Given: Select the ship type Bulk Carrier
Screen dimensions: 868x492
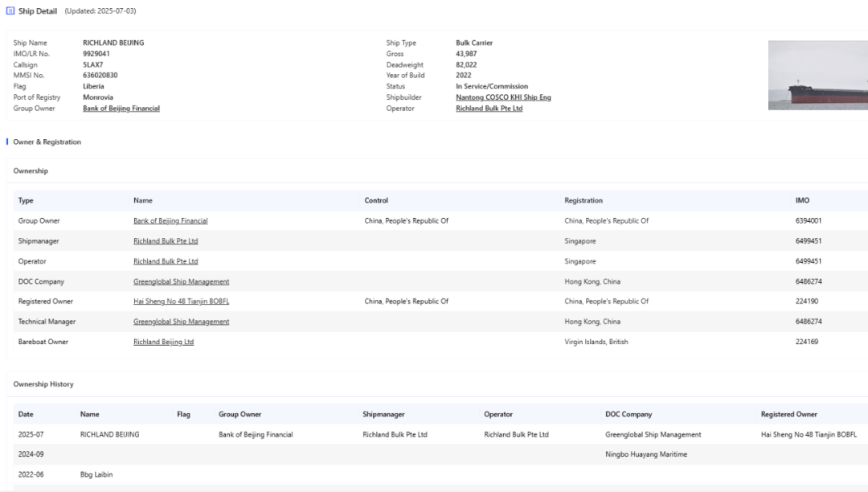Looking at the screenshot, I should (x=474, y=43).
